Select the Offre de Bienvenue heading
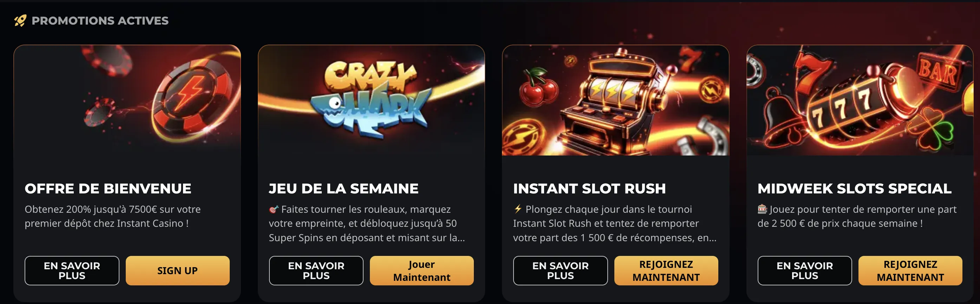The height and width of the screenshot is (304, 980). pos(108,189)
